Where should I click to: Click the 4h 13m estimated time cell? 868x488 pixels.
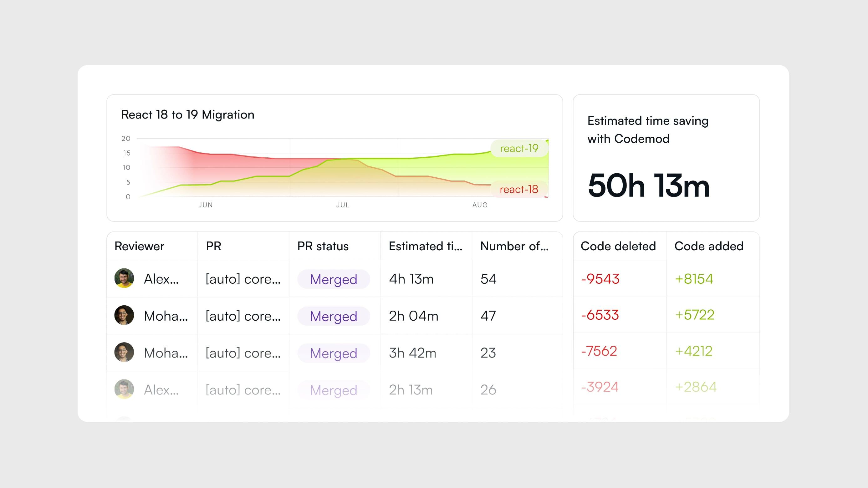[x=411, y=279]
